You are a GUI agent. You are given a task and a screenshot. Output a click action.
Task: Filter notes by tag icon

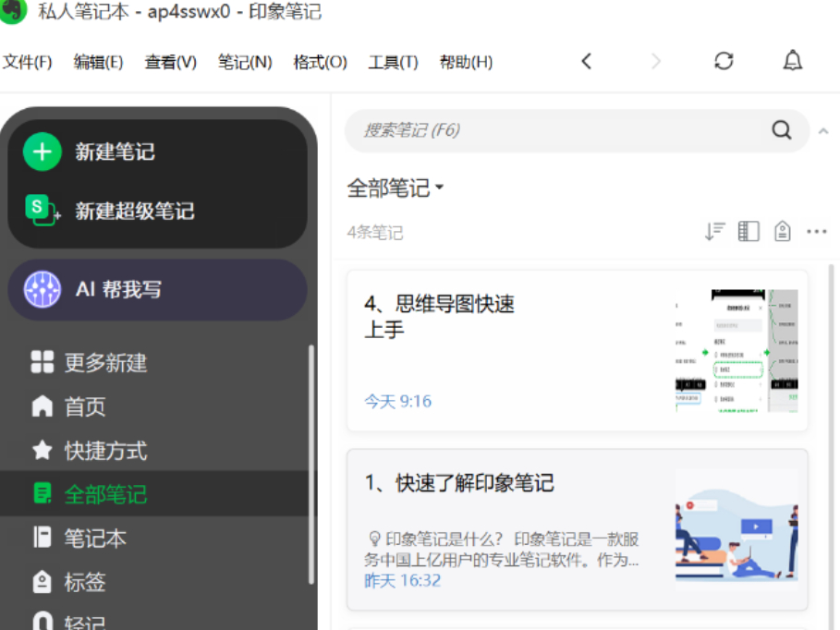click(783, 232)
